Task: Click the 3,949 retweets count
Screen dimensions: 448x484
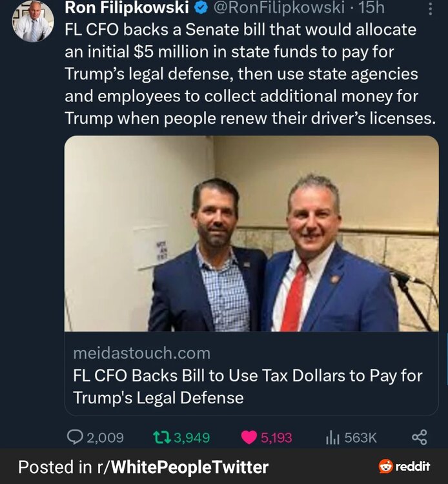Action: pos(192,438)
